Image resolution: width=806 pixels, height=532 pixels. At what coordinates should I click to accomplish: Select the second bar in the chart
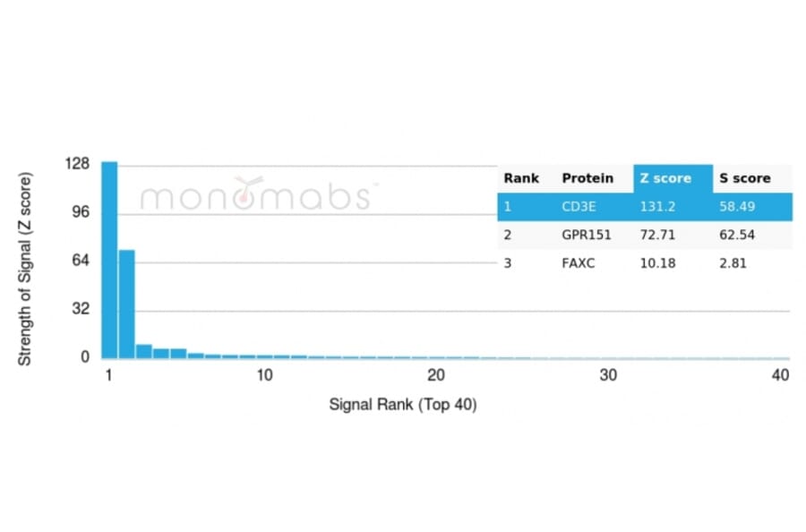(x=126, y=305)
